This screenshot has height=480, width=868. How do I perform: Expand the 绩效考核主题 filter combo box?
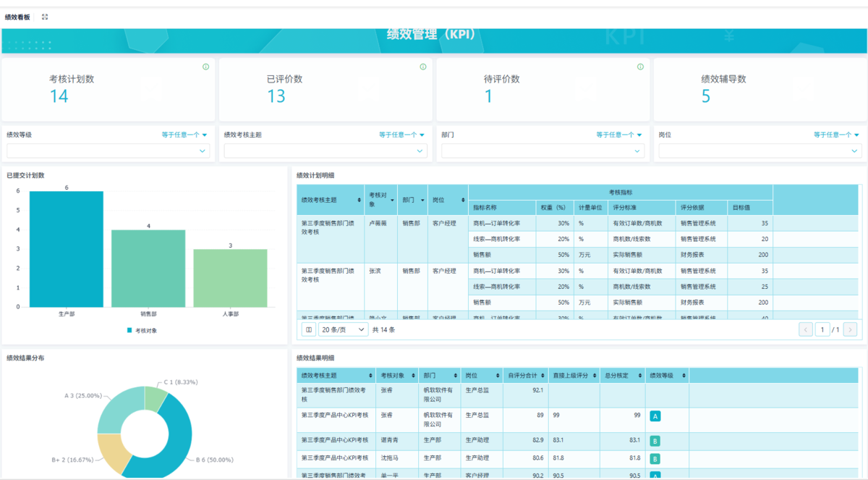[325, 151]
